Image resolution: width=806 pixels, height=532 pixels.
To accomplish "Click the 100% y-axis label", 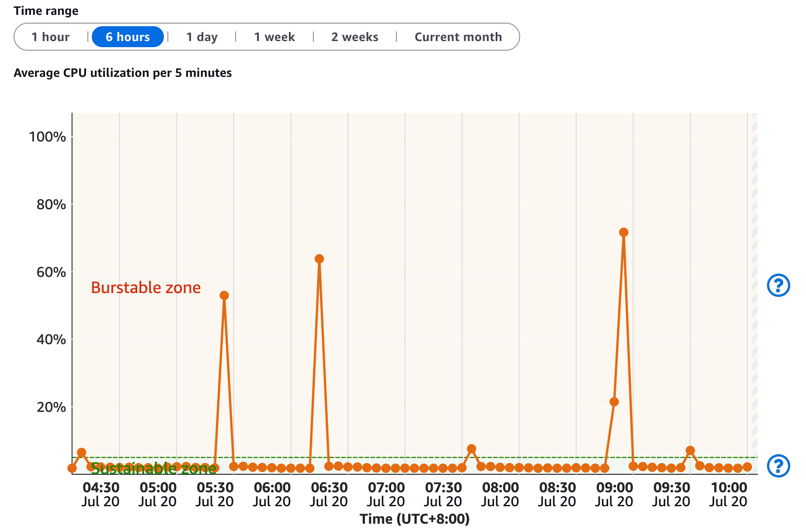I will pos(47,137).
